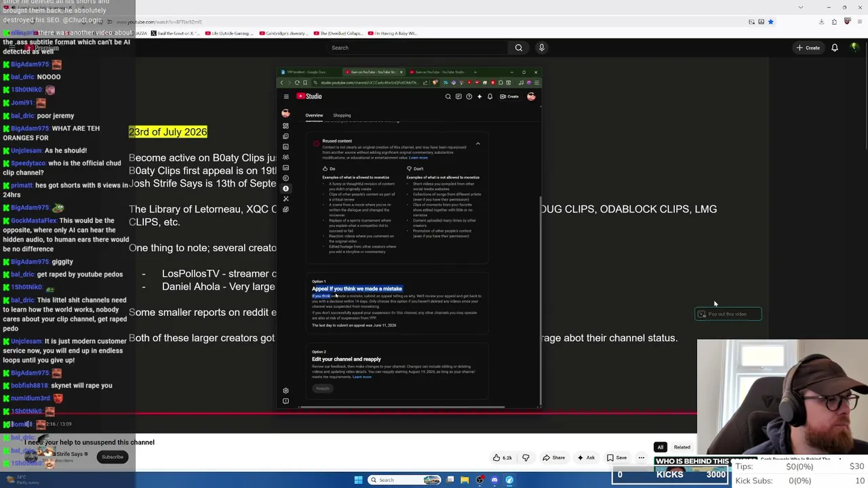Click the YouTube Studio logo
Viewport: 868px width, 488px height.
309,96
